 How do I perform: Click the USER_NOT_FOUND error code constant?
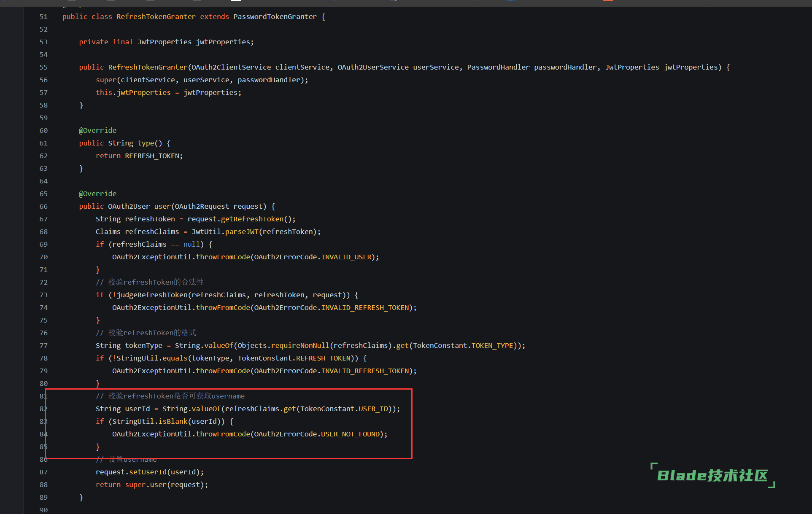tap(350, 434)
